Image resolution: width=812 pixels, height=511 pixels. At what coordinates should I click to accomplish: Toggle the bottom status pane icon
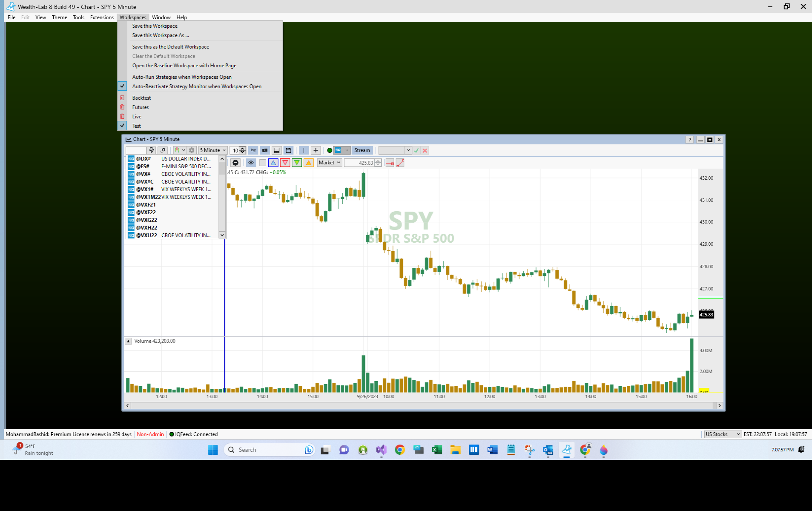[x=277, y=150]
